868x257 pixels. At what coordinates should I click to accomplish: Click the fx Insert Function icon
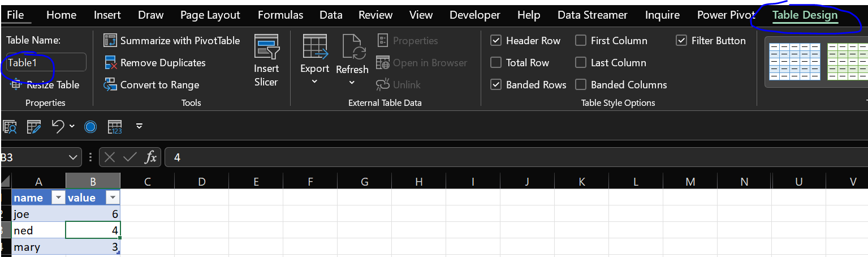(x=151, y=157)
